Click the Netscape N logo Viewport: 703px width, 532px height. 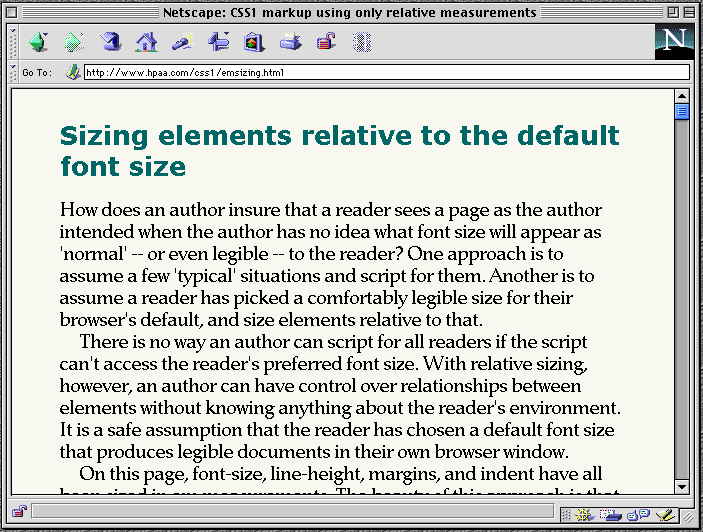pyautogui.click(x=674, y=42)
